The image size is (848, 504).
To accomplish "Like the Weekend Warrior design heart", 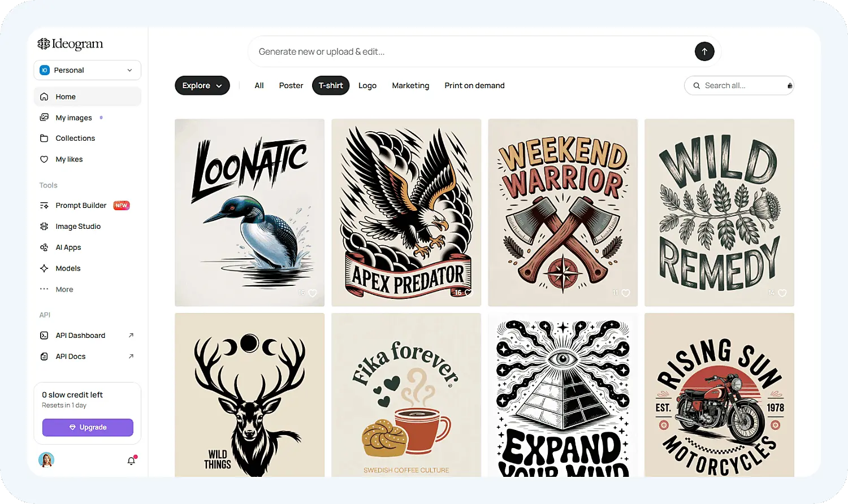I will (x=626, y=293).
